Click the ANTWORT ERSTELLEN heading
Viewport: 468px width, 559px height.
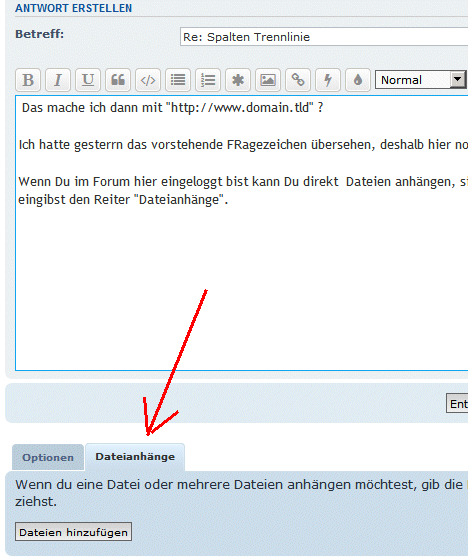click(x=73, y=8)
